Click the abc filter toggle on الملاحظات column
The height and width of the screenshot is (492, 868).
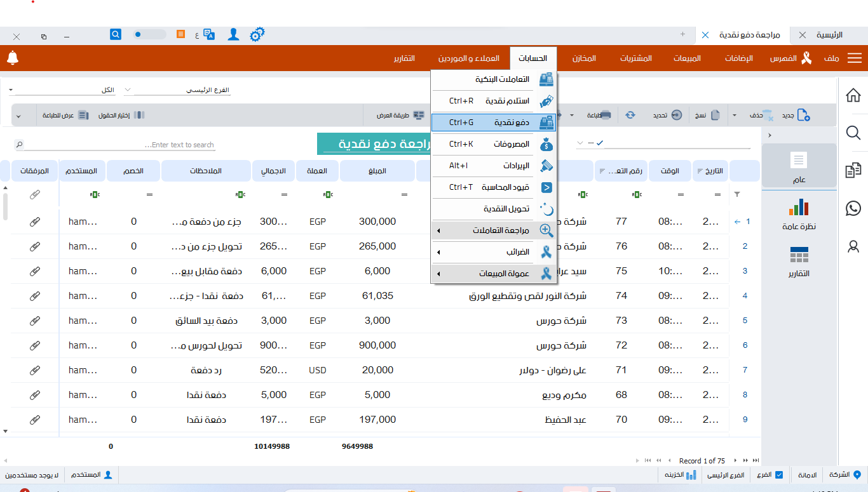click(240, 194)
